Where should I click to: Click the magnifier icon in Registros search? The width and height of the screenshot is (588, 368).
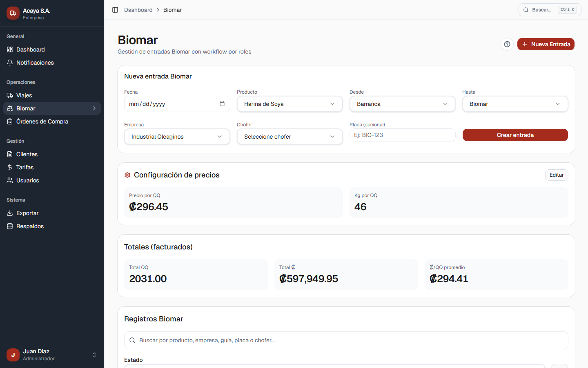coord(132,340)
